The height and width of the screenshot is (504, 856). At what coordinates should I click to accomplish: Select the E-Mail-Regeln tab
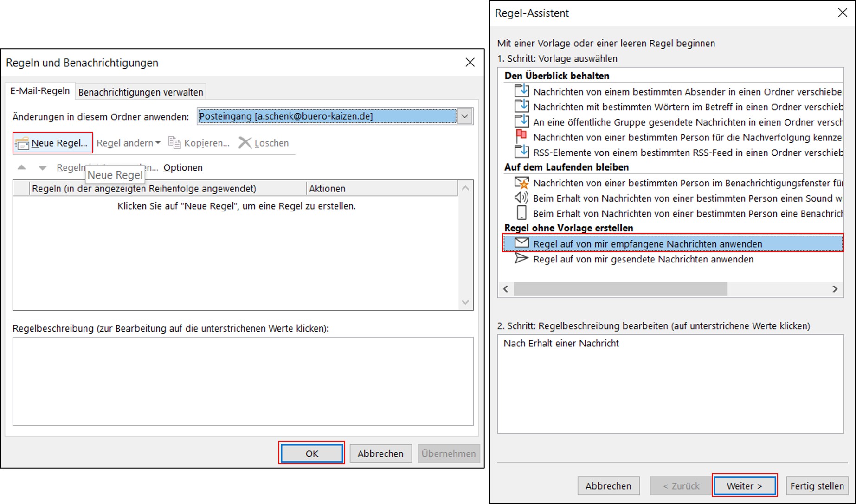click(40, 91)
